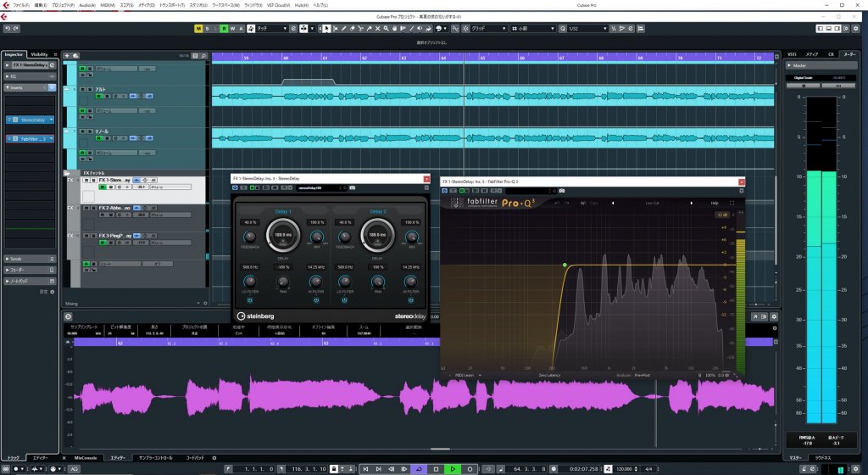868x475 pixels.
Task: Open the Audio menu in menu bar
Action: pos(87,5)
